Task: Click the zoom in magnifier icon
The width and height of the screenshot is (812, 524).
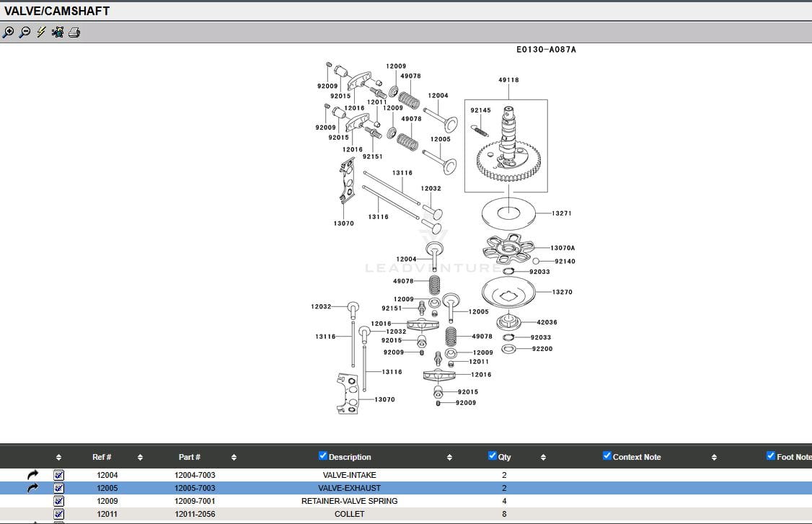Action: (x=8, y=32)
